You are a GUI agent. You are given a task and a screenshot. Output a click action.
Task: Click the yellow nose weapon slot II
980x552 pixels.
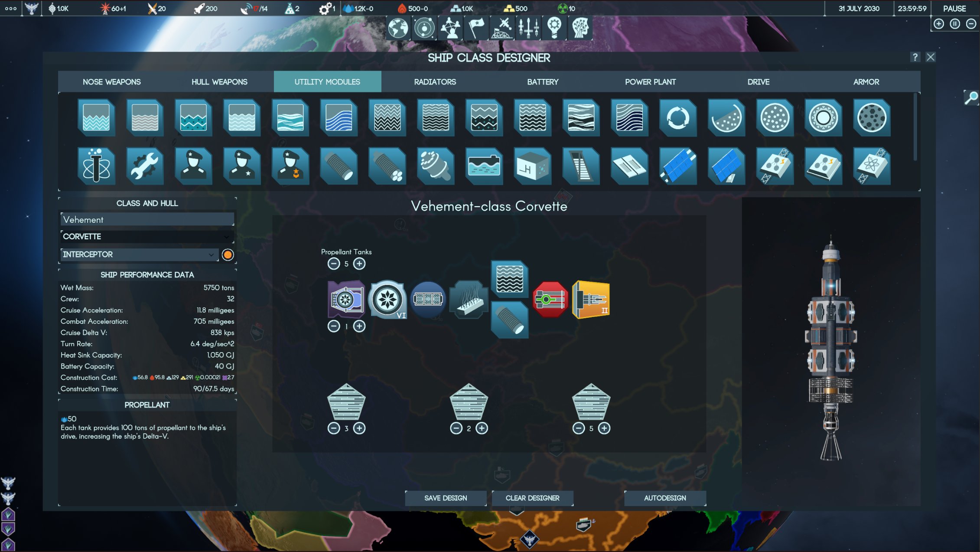[591, 300]
